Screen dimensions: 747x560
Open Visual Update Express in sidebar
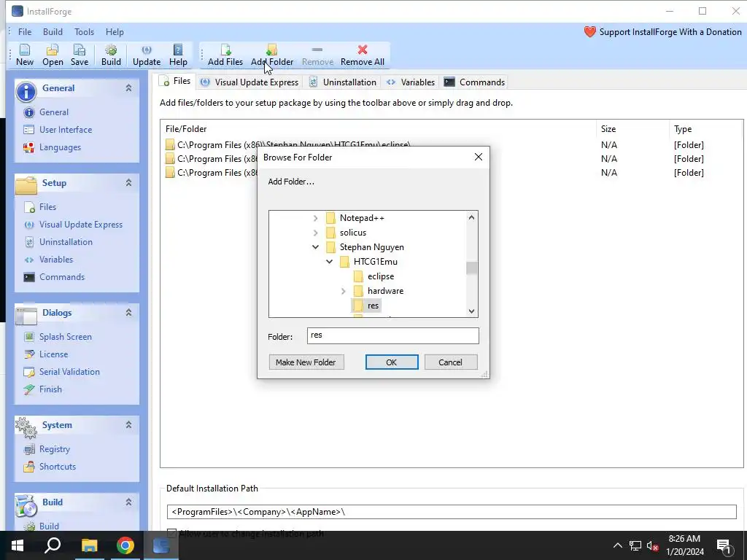tap(80, 225)
